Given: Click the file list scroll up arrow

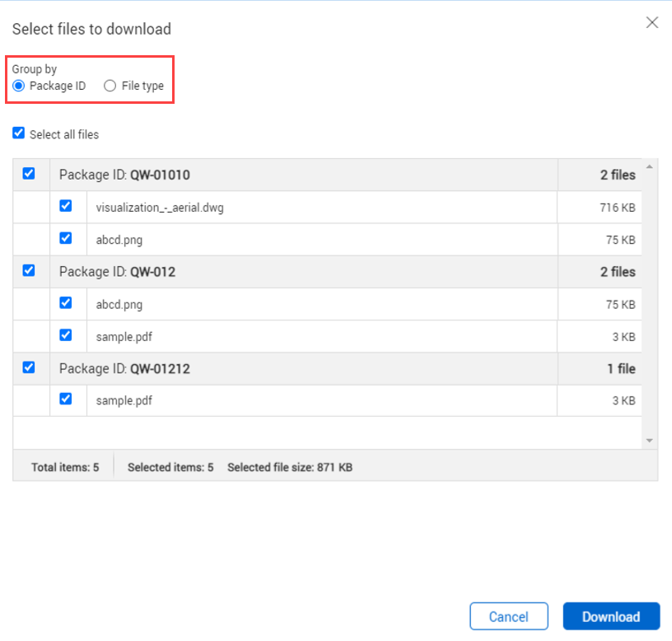Looking at the screenshot, I should (x=650, y=167).
